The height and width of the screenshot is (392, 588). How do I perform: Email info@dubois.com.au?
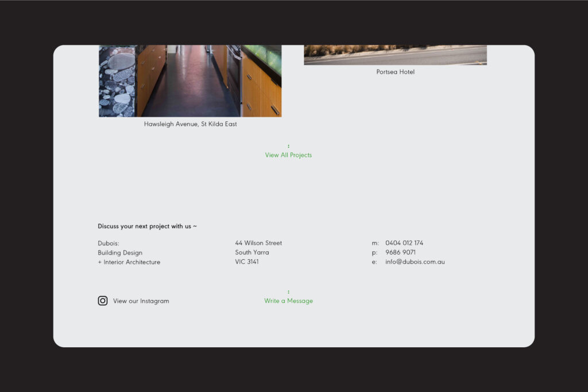(x=415, y=262)
